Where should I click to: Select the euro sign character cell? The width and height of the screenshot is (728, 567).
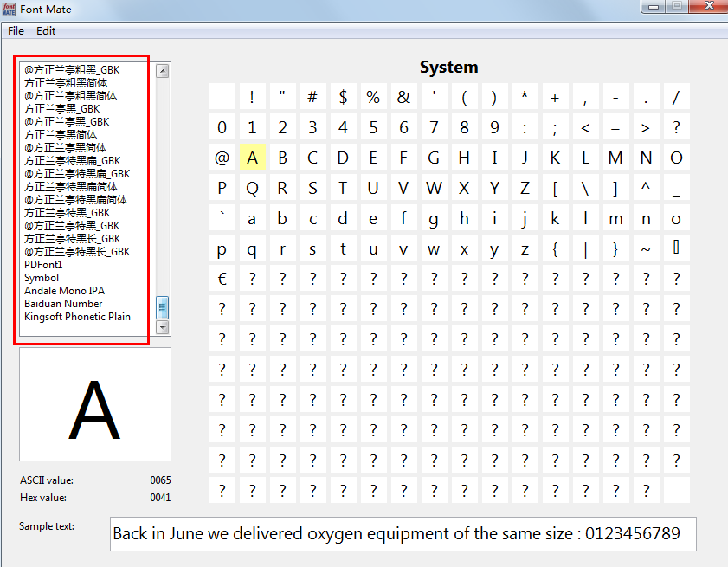tap(222, 279)
